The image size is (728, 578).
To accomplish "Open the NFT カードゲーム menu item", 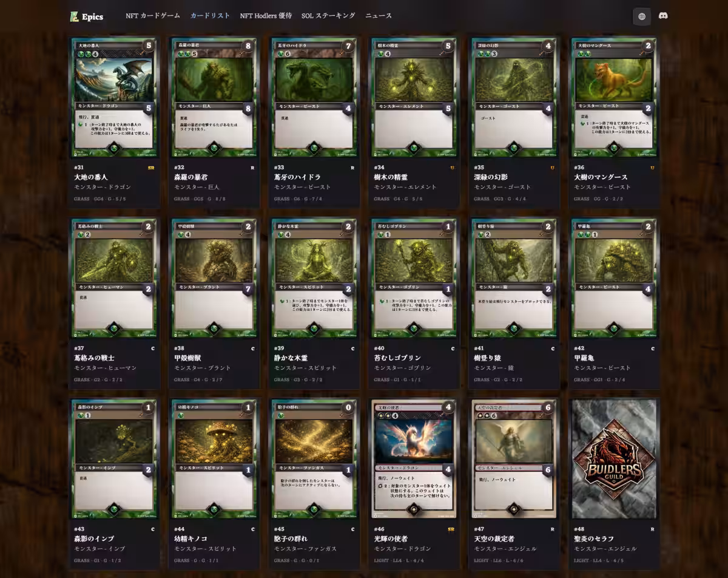I will tap(153, 16).
